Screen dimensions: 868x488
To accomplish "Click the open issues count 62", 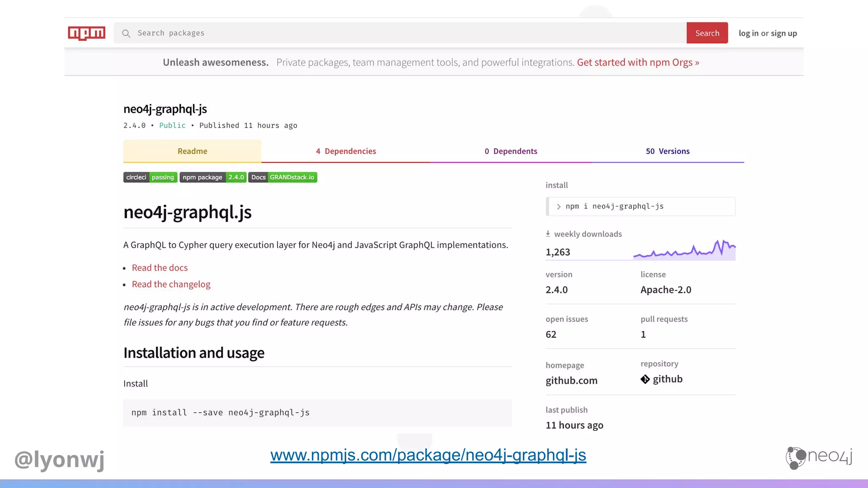I will pos(551,334).
